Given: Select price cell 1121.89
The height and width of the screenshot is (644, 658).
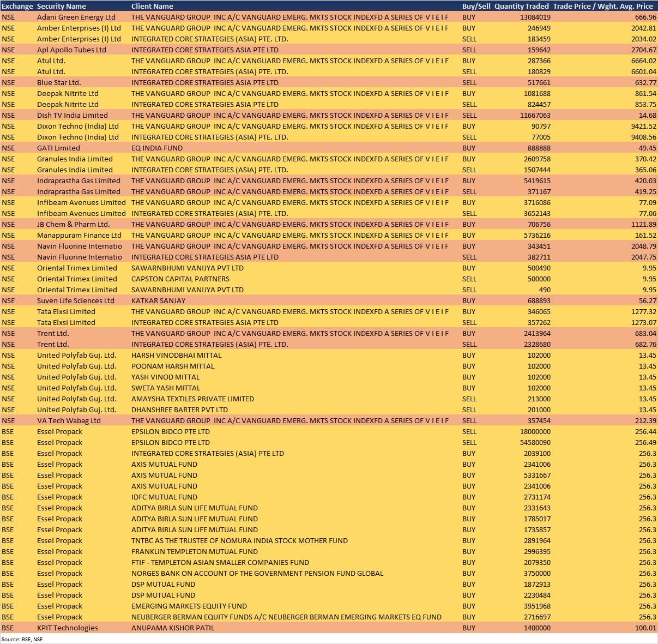Looking at the screenshot, I should point(643,224).
